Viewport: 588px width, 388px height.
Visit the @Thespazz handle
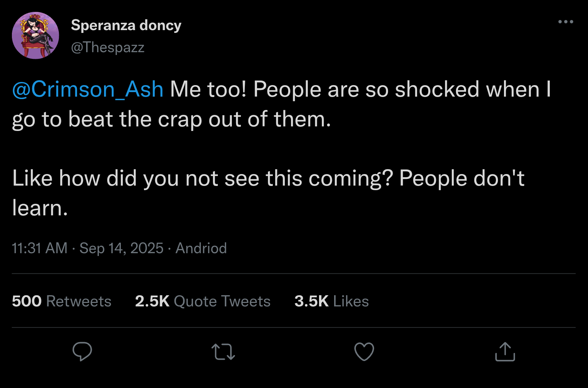[x=108, y=47]
